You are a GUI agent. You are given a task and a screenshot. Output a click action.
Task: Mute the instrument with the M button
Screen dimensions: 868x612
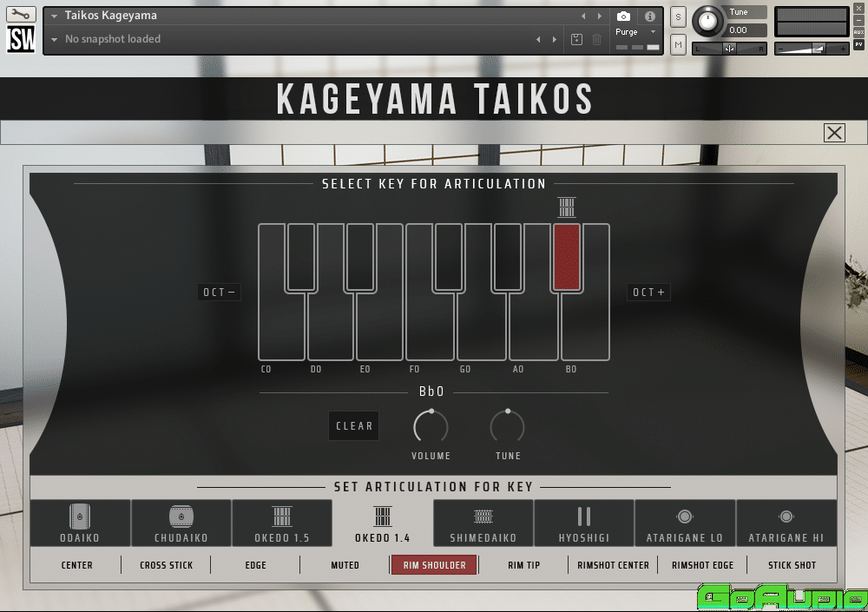pyautogui.click(x=678, y=45)
